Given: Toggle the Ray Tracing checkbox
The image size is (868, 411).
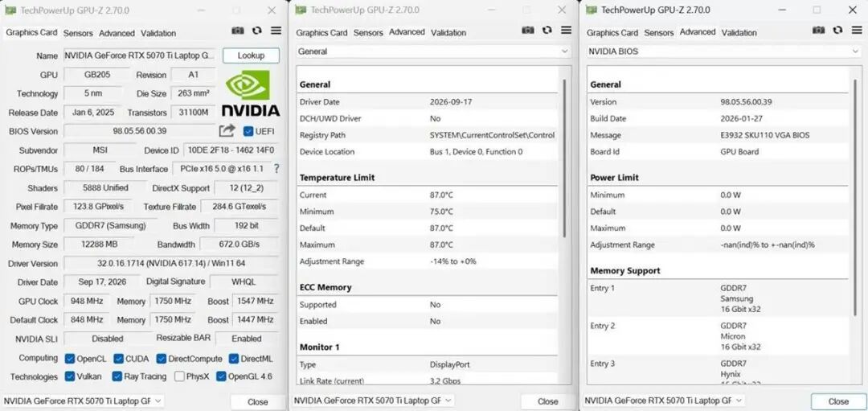Looking at the screenshot, I should (x=117, y=376).
